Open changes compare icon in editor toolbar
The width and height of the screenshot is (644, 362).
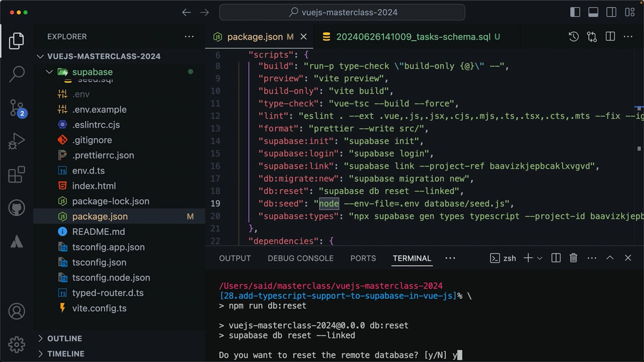coord(592,37)
